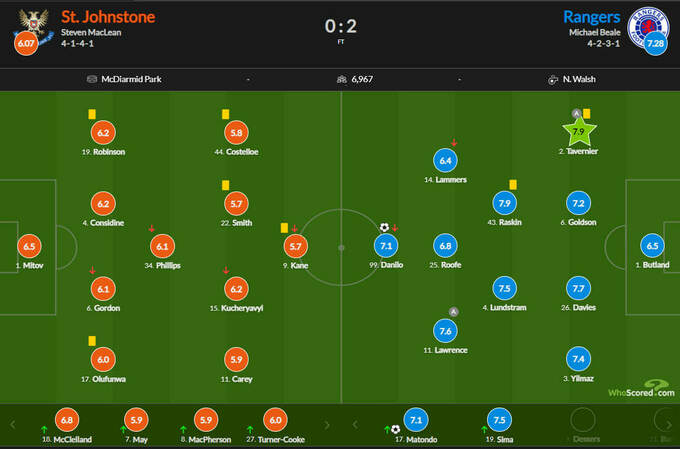Click Lammers' red substitution arrow
680x449 pixels.
pyautogui.click(x=454, y=142)
